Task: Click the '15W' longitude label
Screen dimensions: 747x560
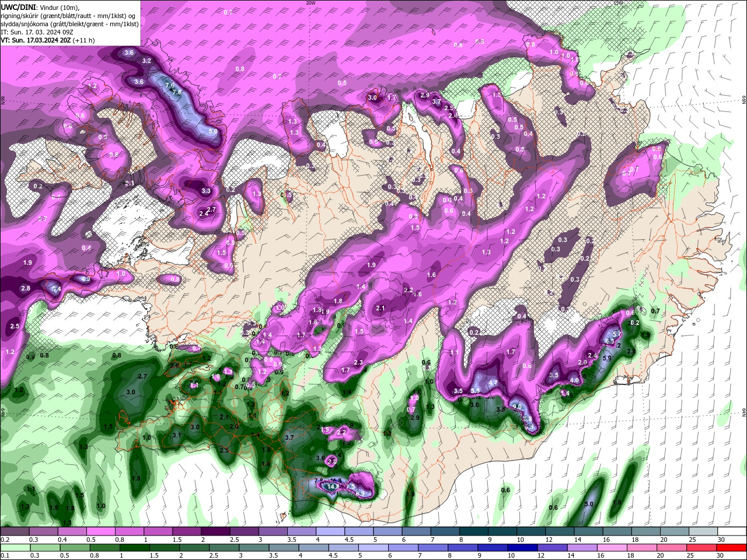Action: click(x=619, y=3)
